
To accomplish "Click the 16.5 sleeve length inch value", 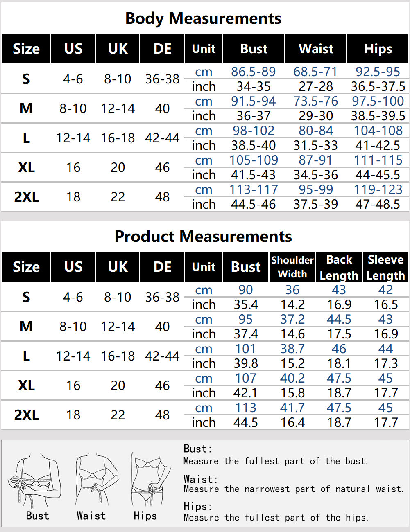I will [386, 304].
